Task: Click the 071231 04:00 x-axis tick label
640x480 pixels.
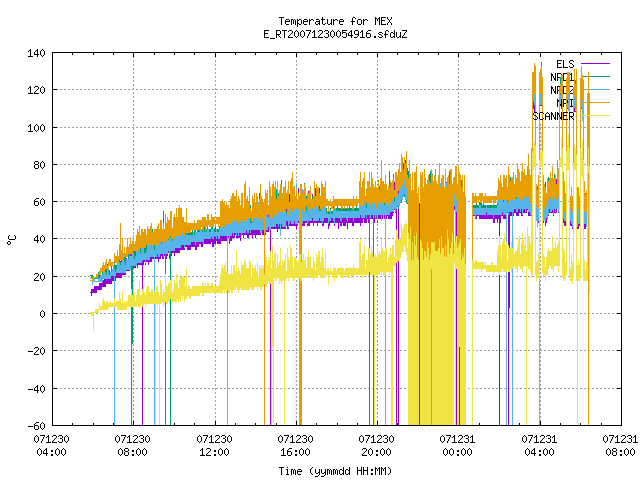Action: click(539, 446)
